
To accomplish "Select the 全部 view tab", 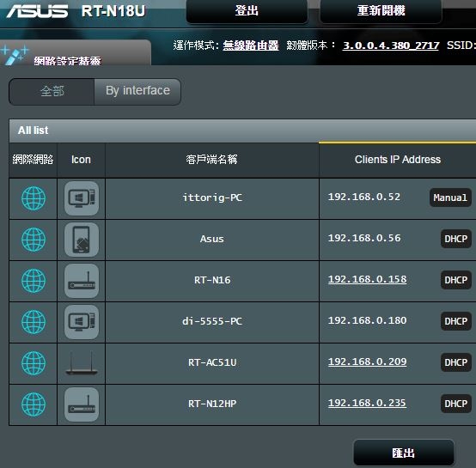I will pyautogui.click(x=52, y=92).
